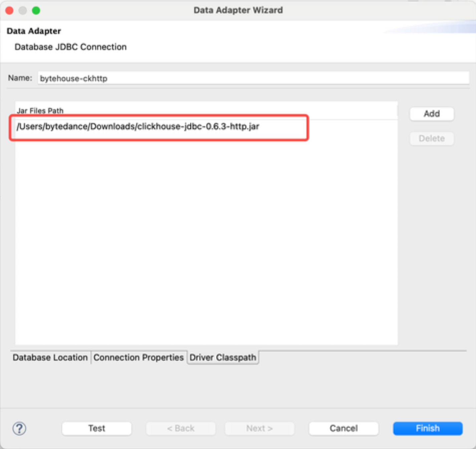This screenshot has width=476, height=449.
Task: Switch to the Connection Properties tab
Action: coord(138,357)
